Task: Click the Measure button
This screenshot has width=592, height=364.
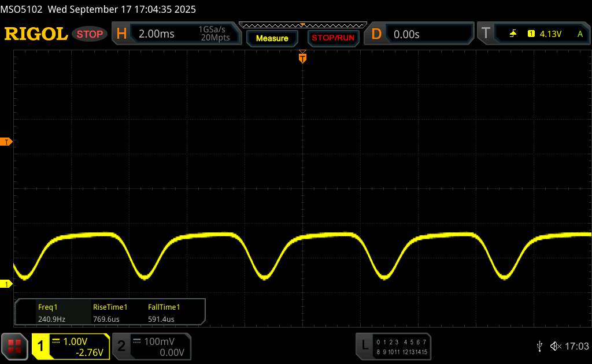Action: (272, 38)
